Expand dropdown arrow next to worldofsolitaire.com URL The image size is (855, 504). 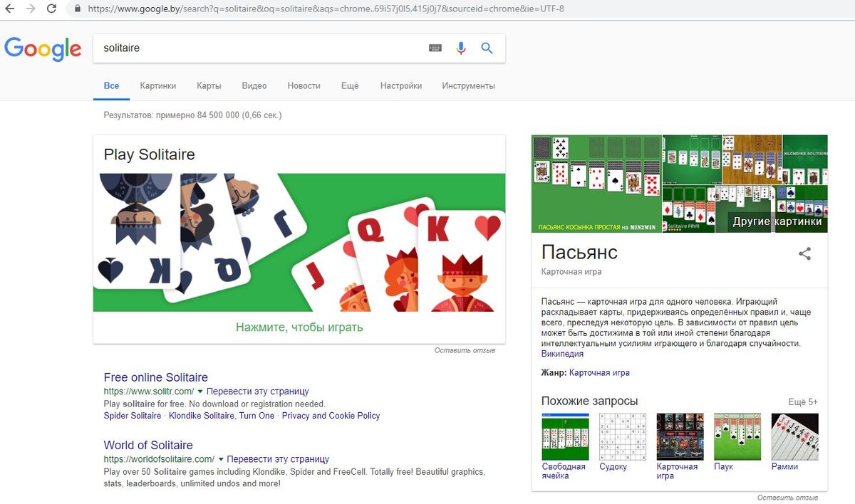(221, 459)
